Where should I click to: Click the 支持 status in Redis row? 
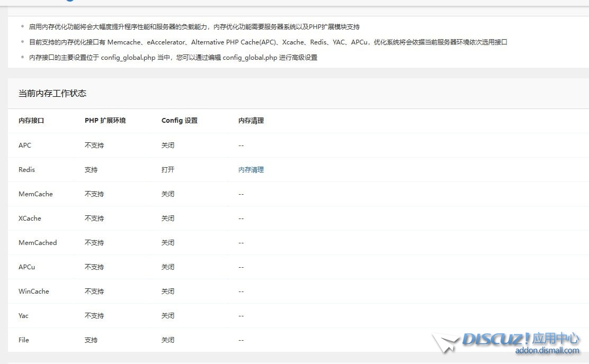point(91,170)
